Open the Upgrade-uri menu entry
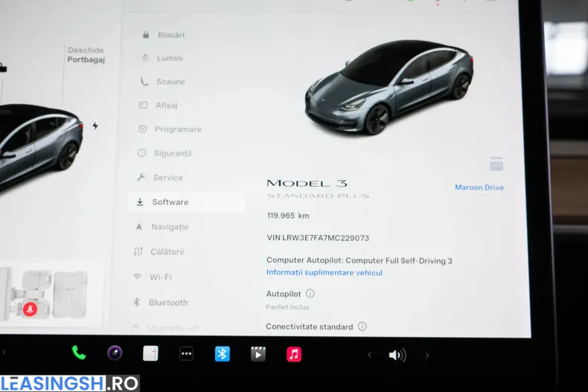Image resolution: width=588 pixels, height=392 pixels. pyautogui.click(x=164, y=328)
